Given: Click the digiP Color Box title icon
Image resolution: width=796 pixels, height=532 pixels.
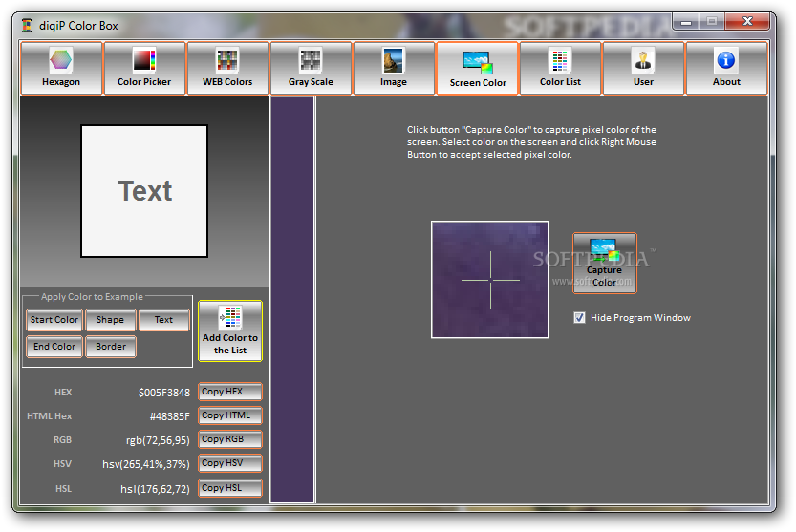Looking at the screenshot, I should pos(27,26).
